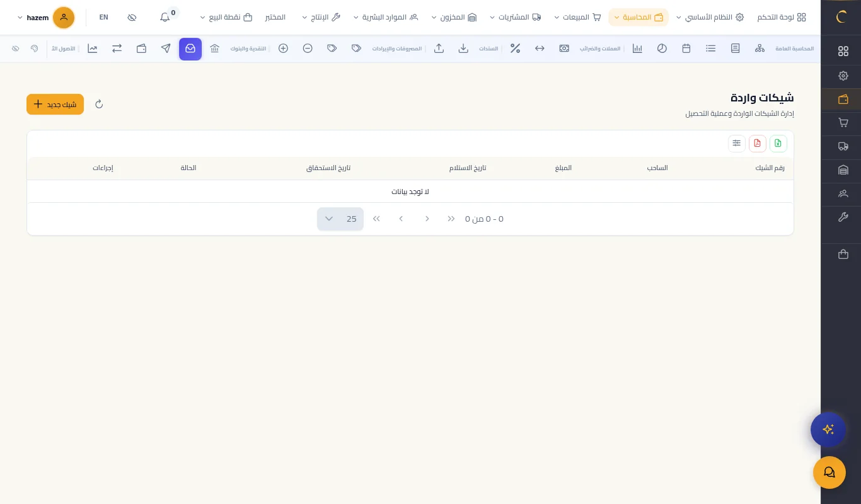Open the wallet icon in cash toolbar
This screenshot has width=861, height=504.
click(141, 49)
